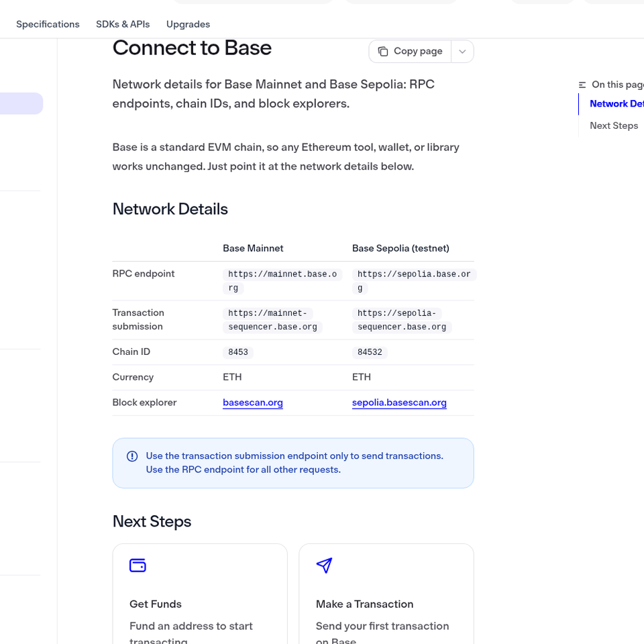Select the sepolia RPC endpoint URL code

point(414,281)
